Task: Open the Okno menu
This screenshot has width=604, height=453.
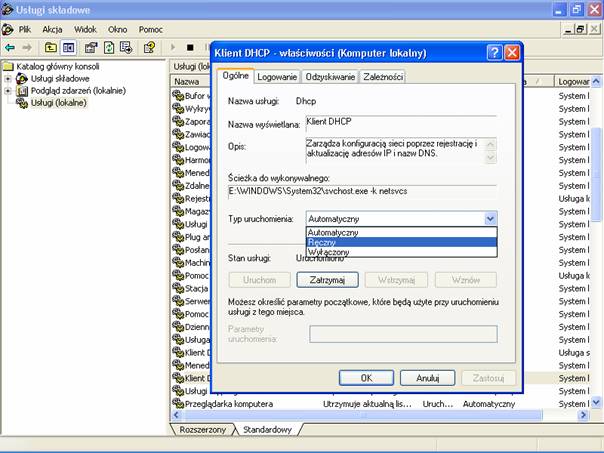Action: pos(117,29)
